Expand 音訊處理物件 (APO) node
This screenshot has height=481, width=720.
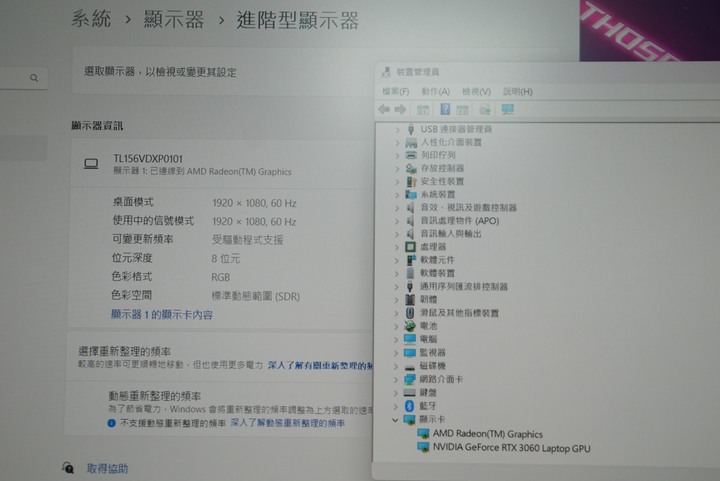[x=397, y=221]
